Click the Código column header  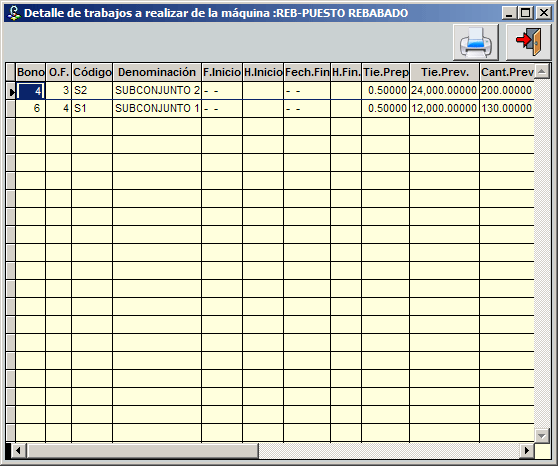92,72
